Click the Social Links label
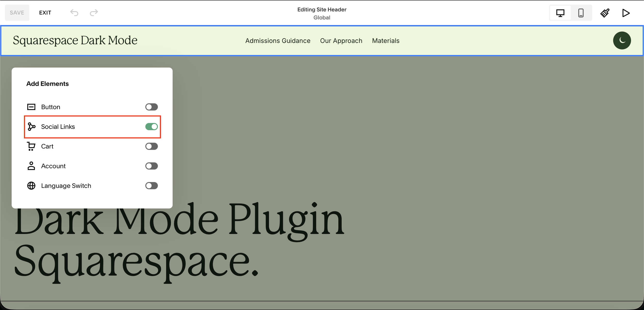The height and width of the screenshot is (310, 644). [x=58, y=127]
